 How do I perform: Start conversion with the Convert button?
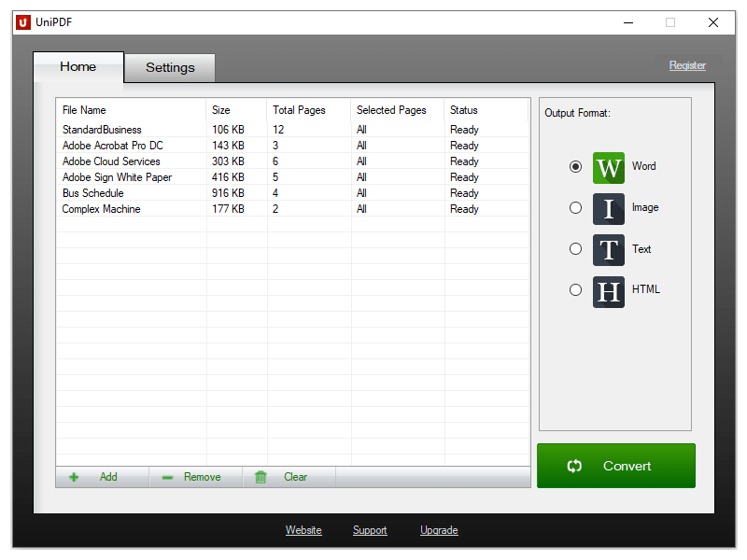616,466
